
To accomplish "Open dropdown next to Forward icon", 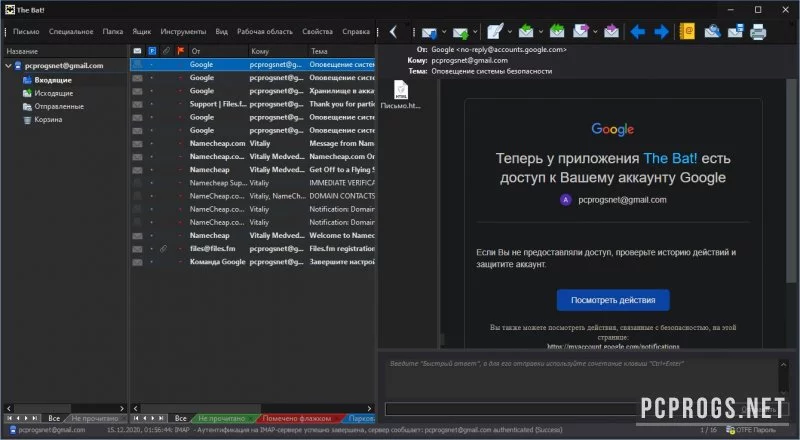I will click(x=595, y=32).
